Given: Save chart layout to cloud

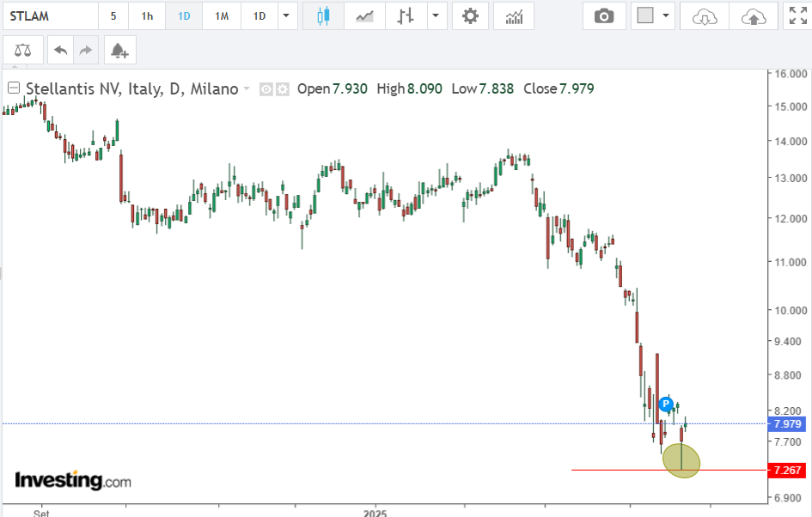Looking at the screenshot, I should click(x=754, y=16).
